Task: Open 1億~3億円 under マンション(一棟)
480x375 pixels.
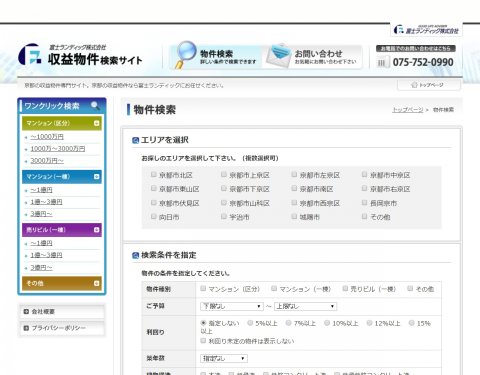Action: coord(46,202)
